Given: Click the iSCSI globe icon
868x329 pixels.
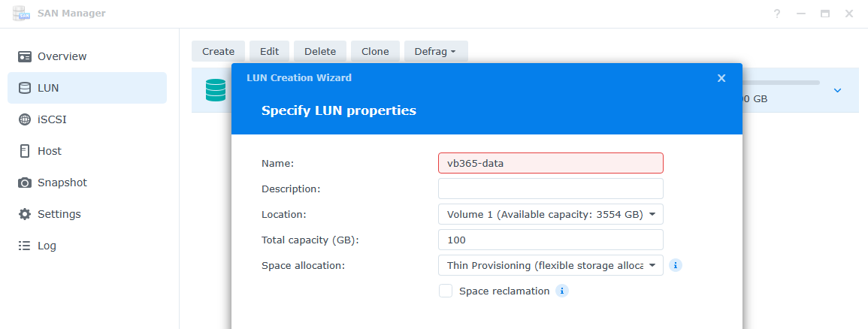Looking at the screenshot, I should click(25, 119).
